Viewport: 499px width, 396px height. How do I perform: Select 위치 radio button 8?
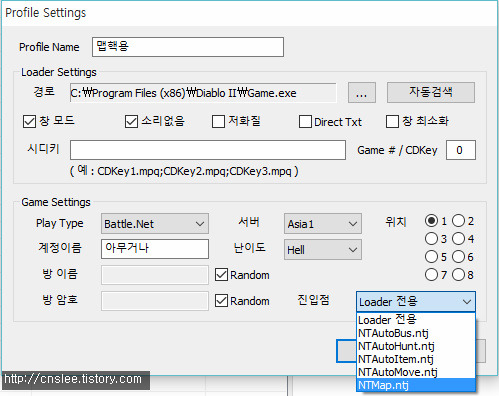click(458, 275)
